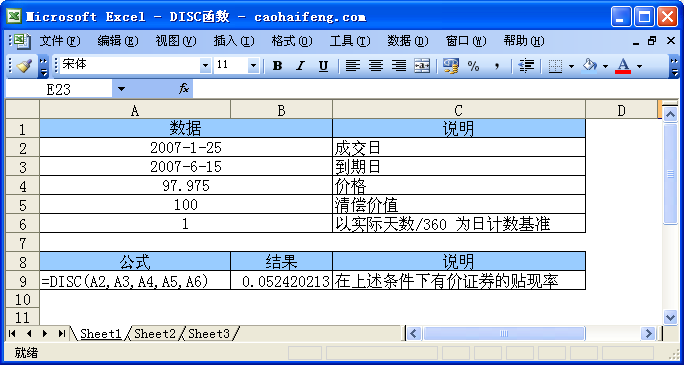The image size is (684, 365).
Task: Go to next sheet tab arrow
Action: coord(45,334)
